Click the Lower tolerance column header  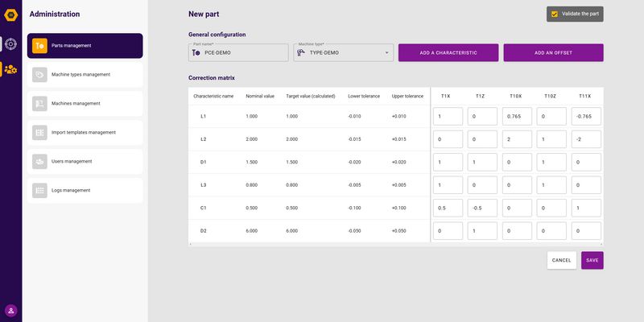click(x=364, y=96)
